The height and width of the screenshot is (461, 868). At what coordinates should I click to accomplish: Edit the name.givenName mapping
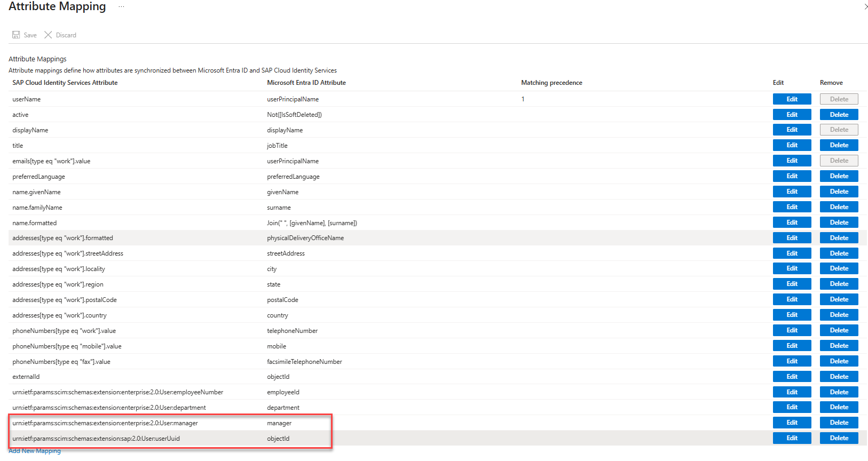(792, 192)
